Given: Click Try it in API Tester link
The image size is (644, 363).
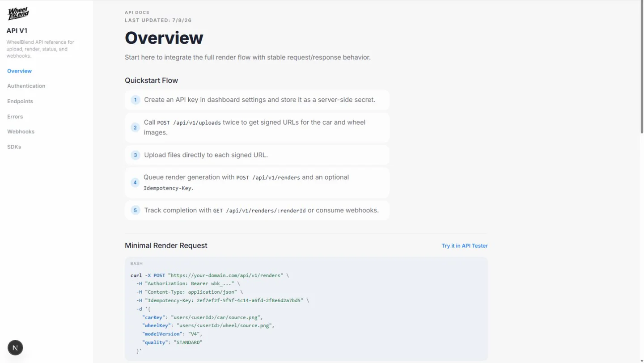Looking at the screenshot, I should (x=464, y=246).
